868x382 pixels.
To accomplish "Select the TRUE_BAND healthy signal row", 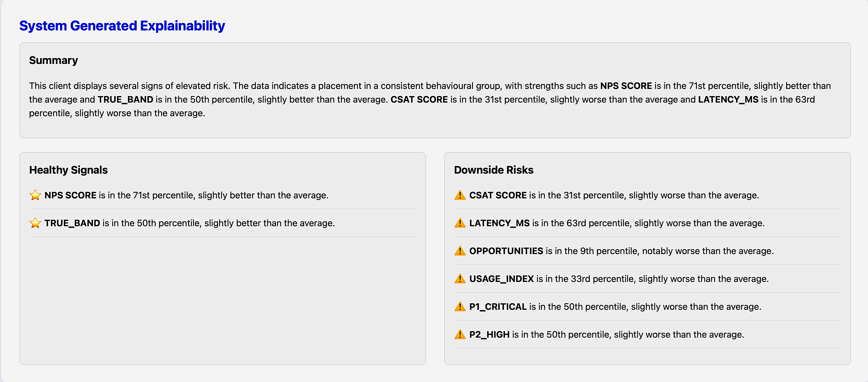I will click(189, 223).
